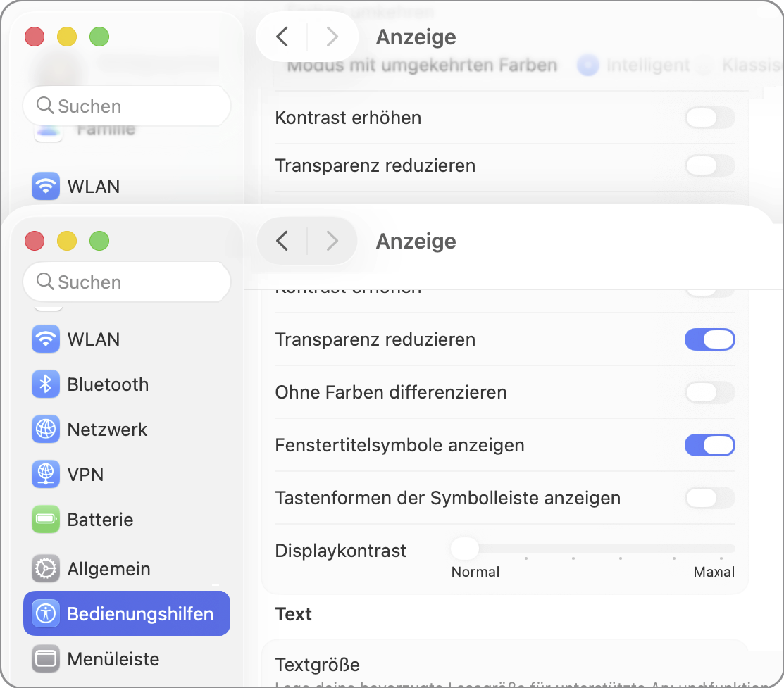Image resolution: width=784 pixels, height=688 pixels.
Task: Open the Batterie settings pane
Action: point(100,520)
